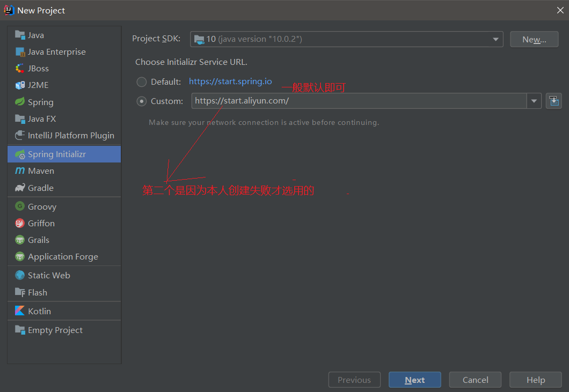The image size is (569, 392).
Task: Click the Griffon icon
Action: click(x=20, y=224)
